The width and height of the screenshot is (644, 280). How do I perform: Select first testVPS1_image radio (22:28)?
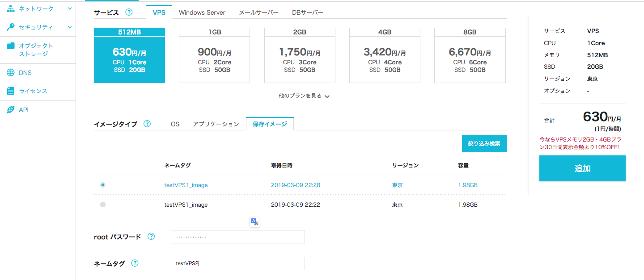tap(103, 185)
